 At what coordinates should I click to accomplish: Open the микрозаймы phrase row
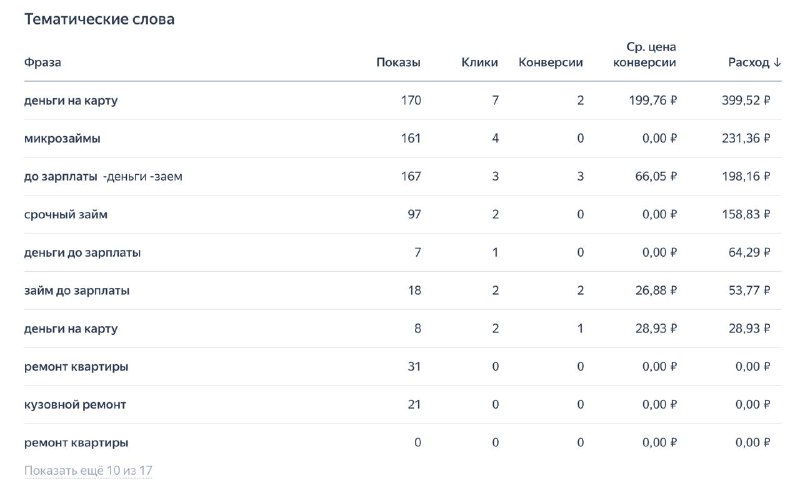[x=62, y=138]
